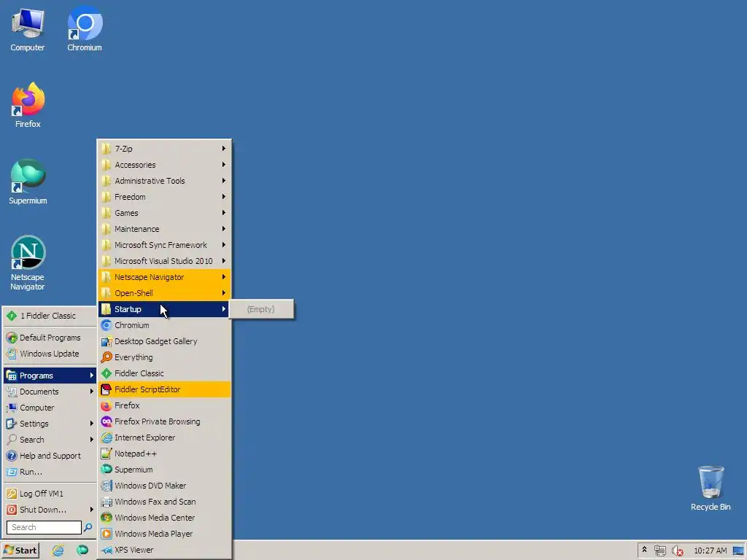The width and height of the screenshot is (747, 560).
Task: Open Firefox Private Browsing
Action: (164, 421)
